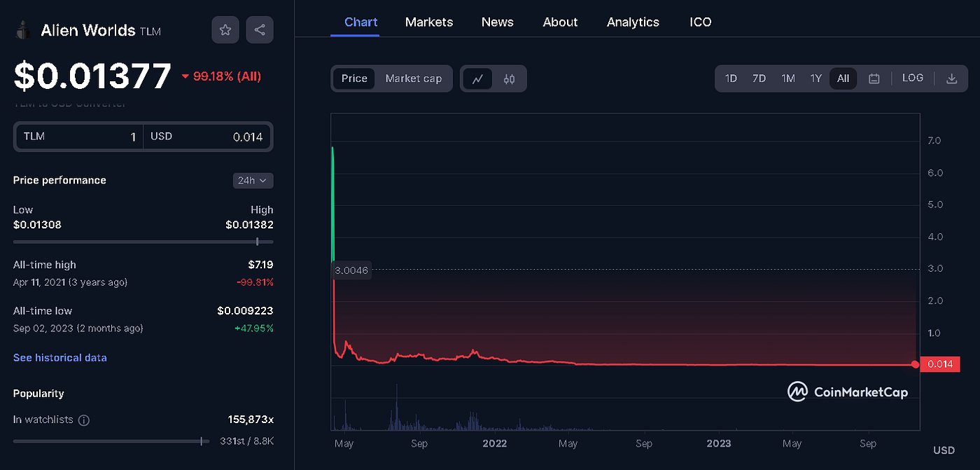
Task: Click the 24h high value $0.01382
Action: point(249,225)
